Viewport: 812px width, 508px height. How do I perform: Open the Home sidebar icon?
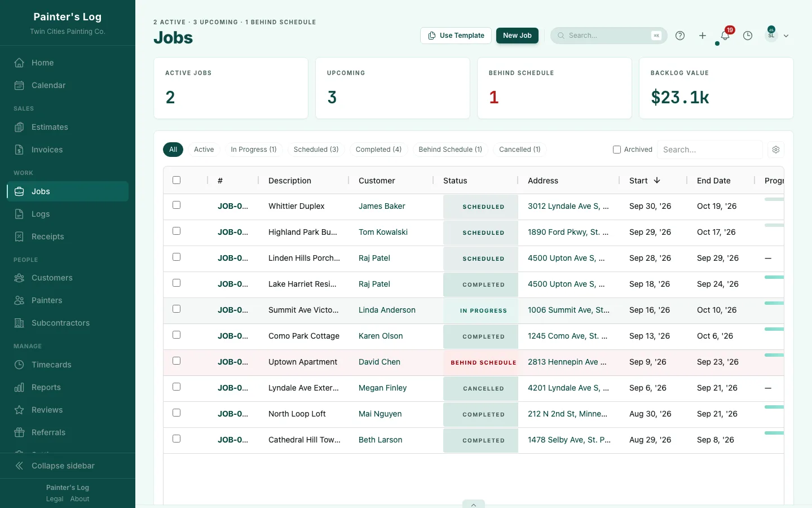coord(19,63)
